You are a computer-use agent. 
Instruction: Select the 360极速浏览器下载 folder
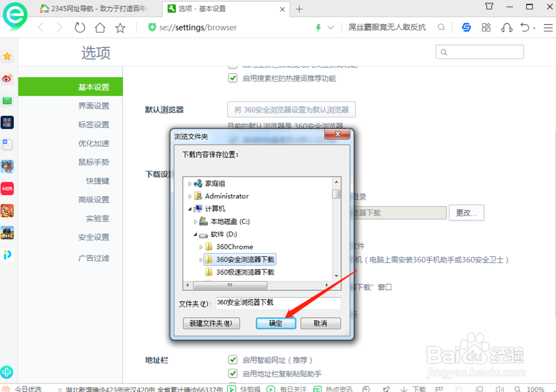click(245, 272)
